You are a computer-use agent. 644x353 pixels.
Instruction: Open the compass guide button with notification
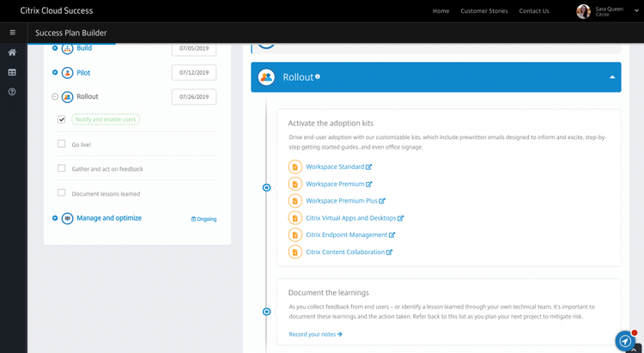pos(625,340)
